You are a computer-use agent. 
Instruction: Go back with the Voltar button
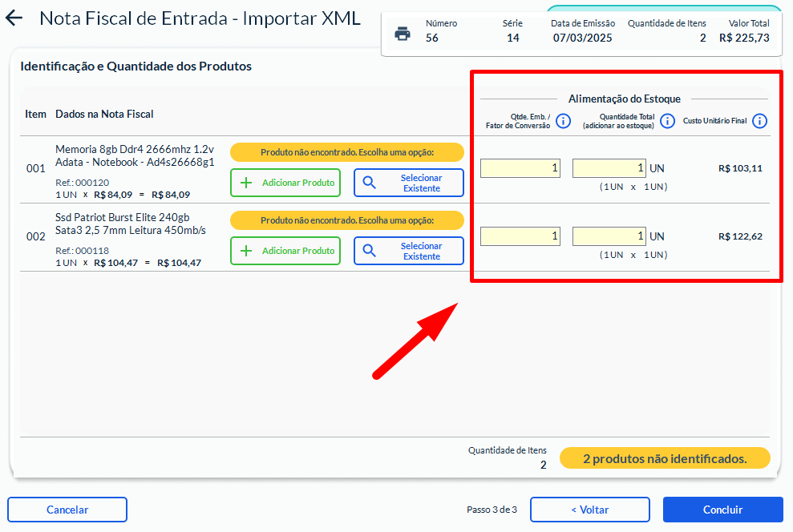tap(589, 510)
